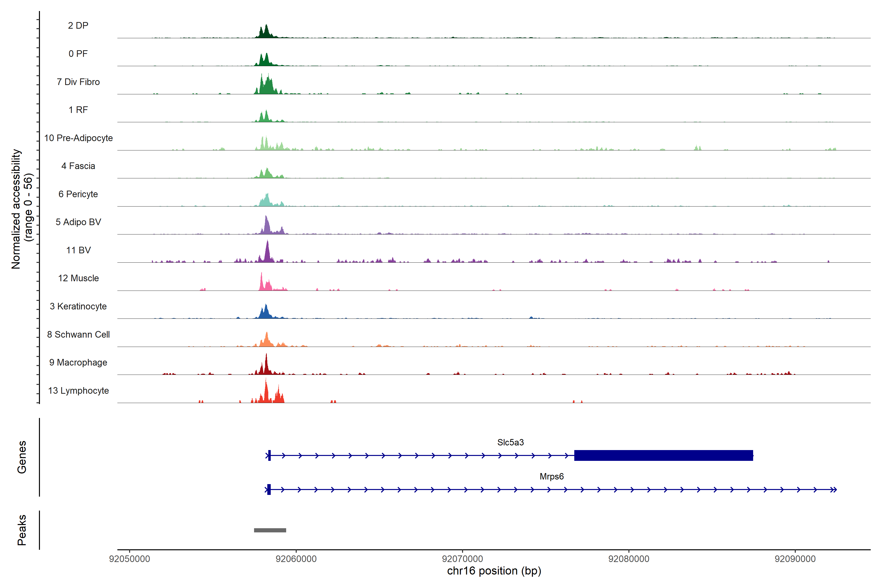The width and height of the screenshot is (882, 588).
Task: Click the chr16 position axis title
Action: tap(494, 571)
